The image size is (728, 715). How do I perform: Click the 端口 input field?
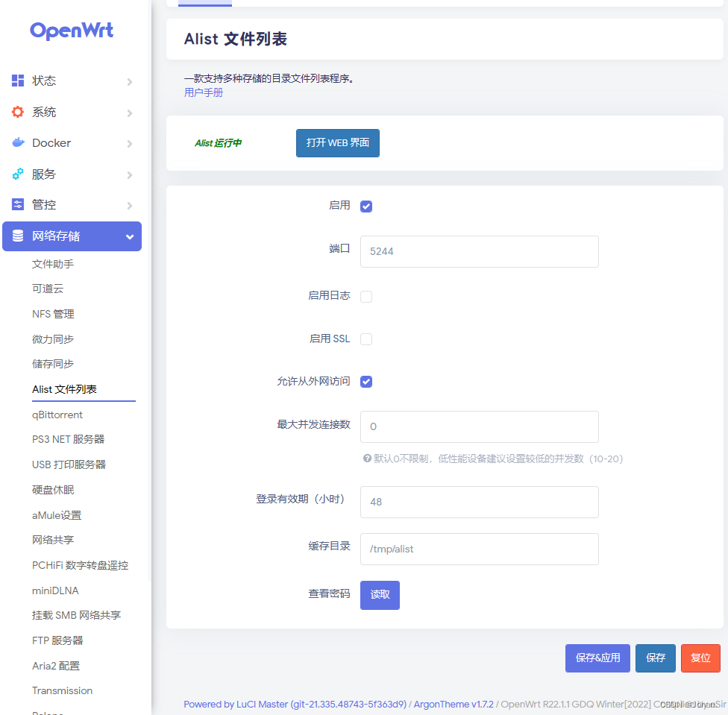479,251
